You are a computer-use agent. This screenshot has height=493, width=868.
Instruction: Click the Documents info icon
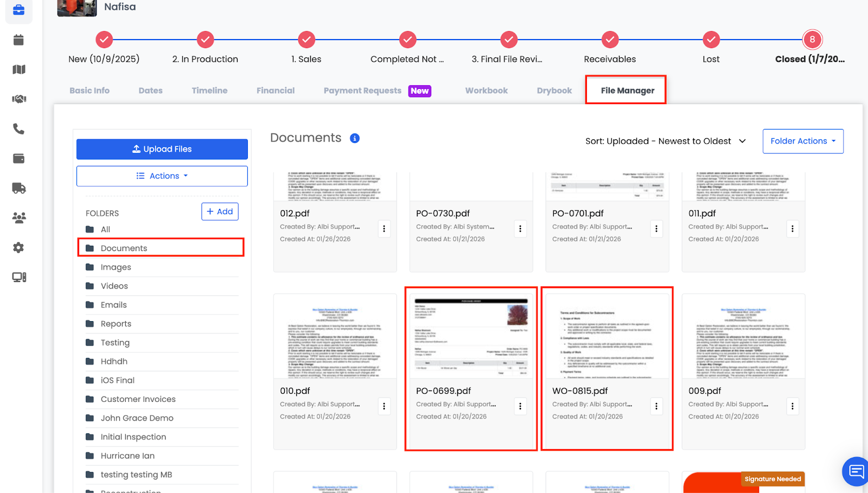(x=355, y=138)
